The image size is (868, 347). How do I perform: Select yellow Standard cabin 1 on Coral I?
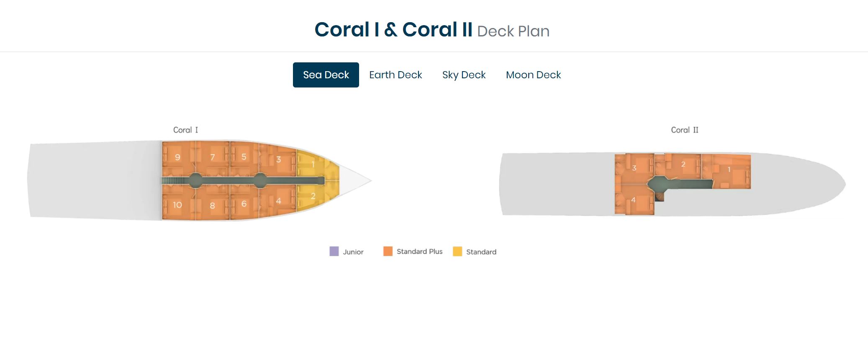(x=315, y=165)
